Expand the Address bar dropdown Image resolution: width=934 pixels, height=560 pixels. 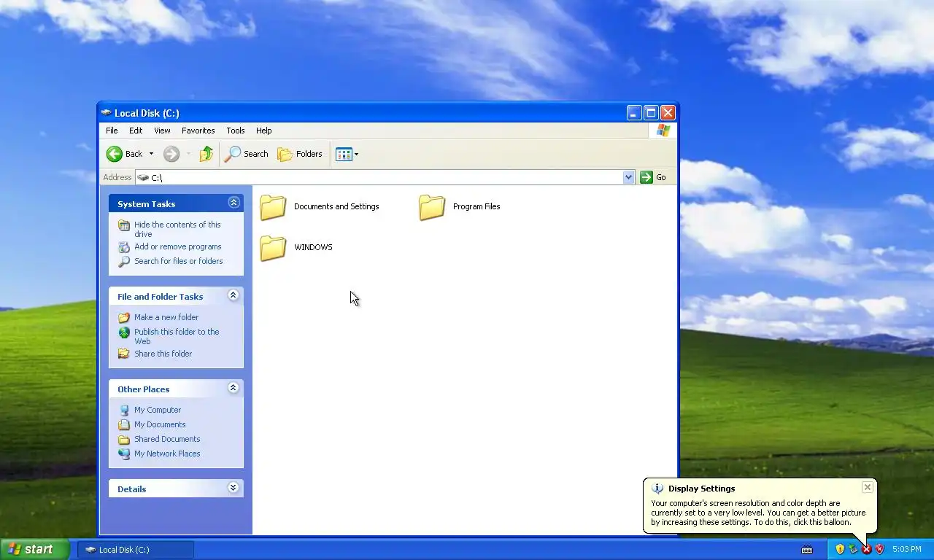pos(629,177)
